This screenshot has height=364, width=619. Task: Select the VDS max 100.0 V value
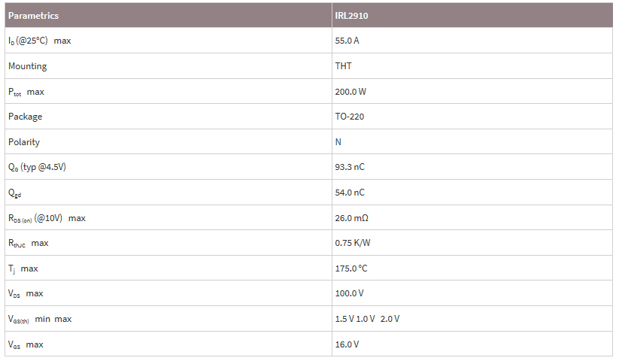350,293
